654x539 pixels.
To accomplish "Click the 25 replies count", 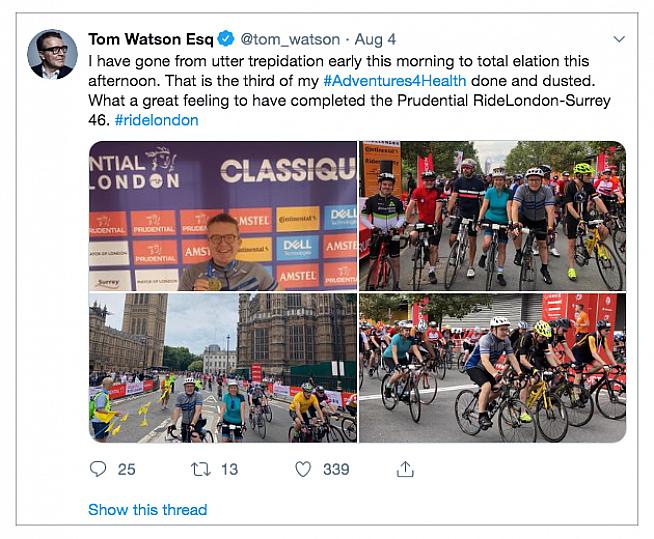I will coord(126,469).
